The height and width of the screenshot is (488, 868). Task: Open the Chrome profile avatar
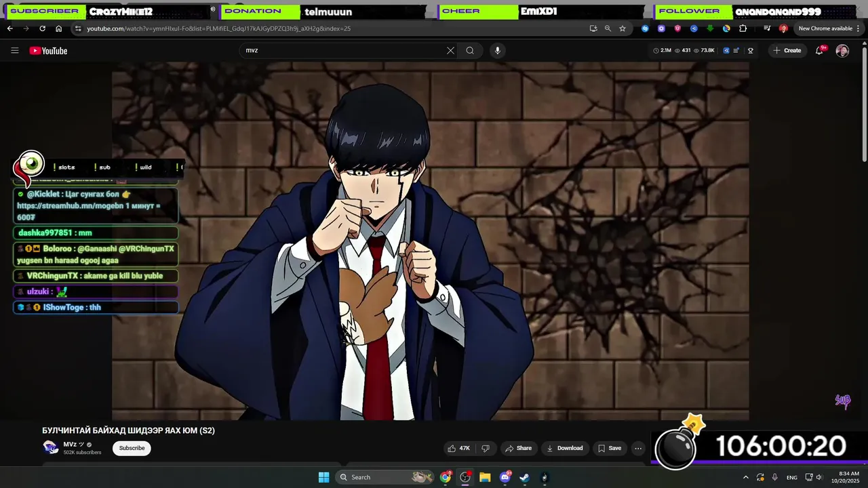(783, 28)
